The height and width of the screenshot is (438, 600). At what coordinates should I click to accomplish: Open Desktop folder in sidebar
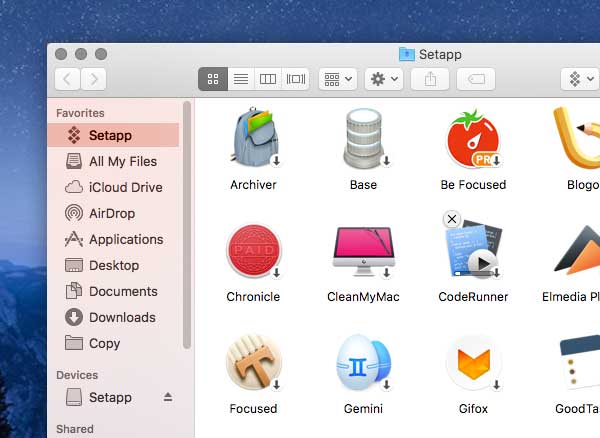113,265
